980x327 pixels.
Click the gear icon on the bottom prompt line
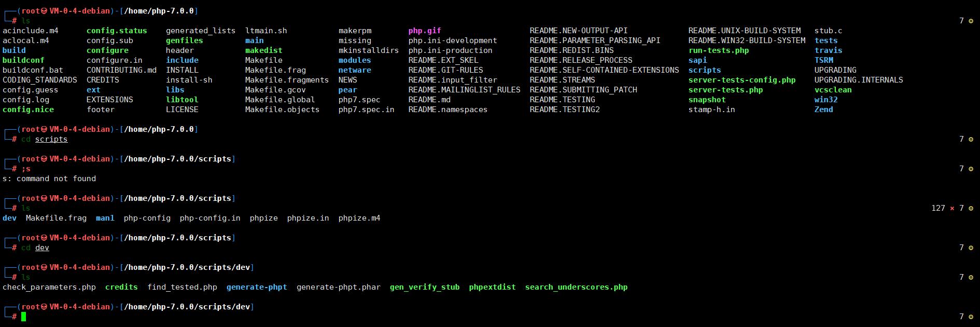(x=971, y=317)
